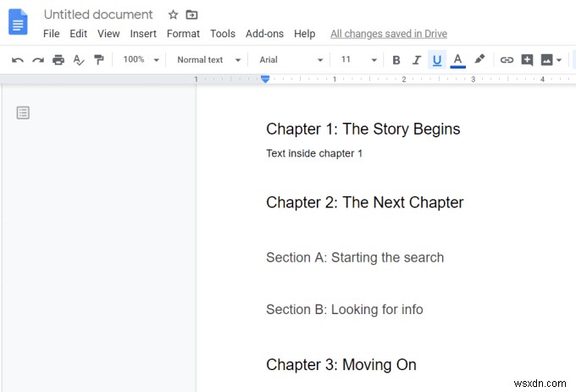Open the Edit menu
Image resolution: width=576 pixels, height=392 pixels.
pyautogui.click(x=78, y=34)
